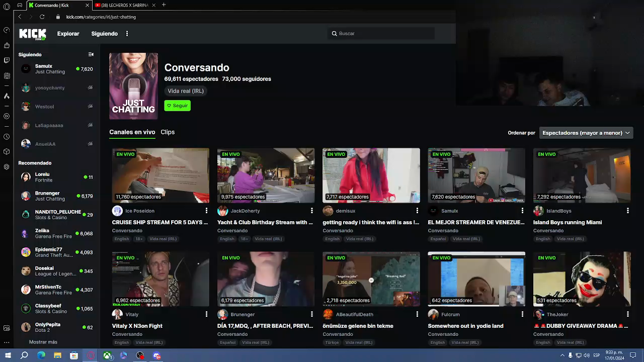Expand Mostrar más in recommended list
This screenshot has width=644, height=362.
point(43,342)
